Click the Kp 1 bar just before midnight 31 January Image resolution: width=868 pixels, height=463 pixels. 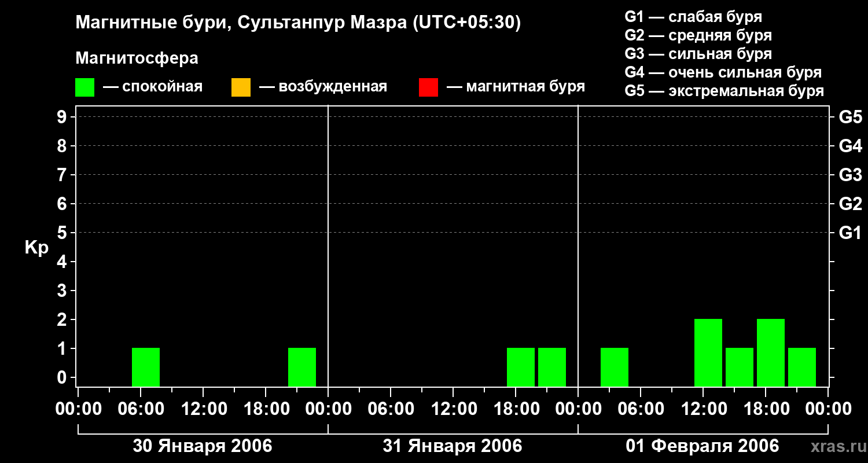coord(552,367)
